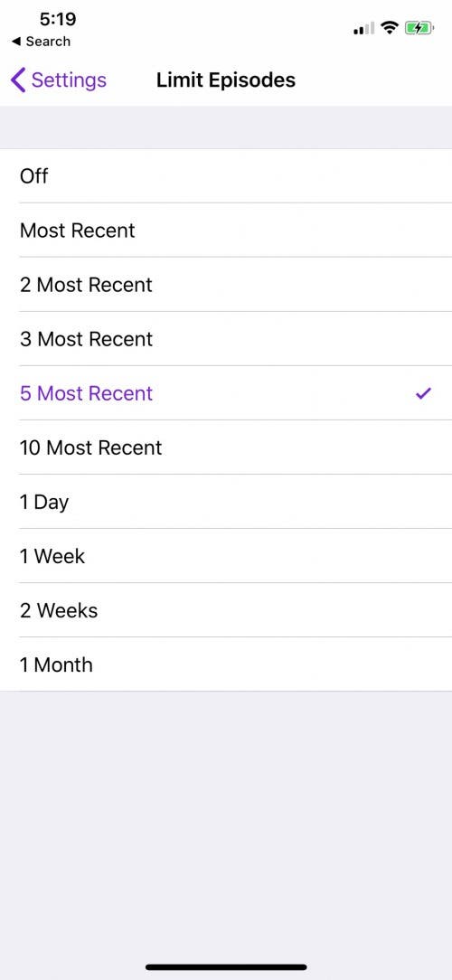Tap the home indicator bar

(x=226, y=966)
